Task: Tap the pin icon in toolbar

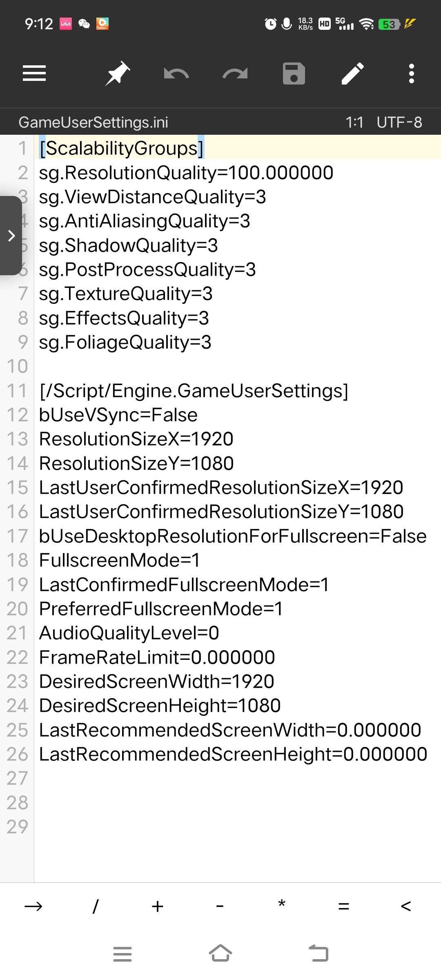Action: [x=118, y=73]
